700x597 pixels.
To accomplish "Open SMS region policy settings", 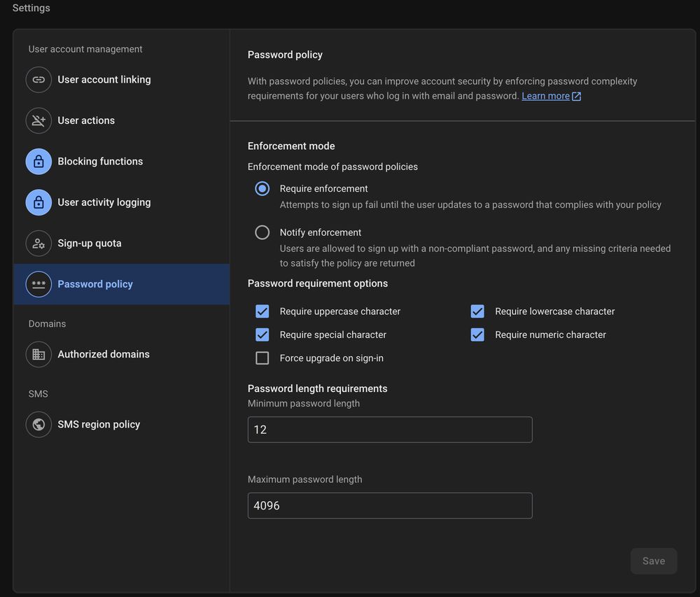I will click(x=121, y=424).
